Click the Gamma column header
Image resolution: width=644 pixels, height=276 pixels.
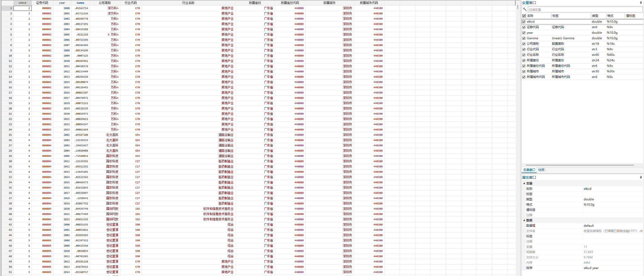point(80,3)
